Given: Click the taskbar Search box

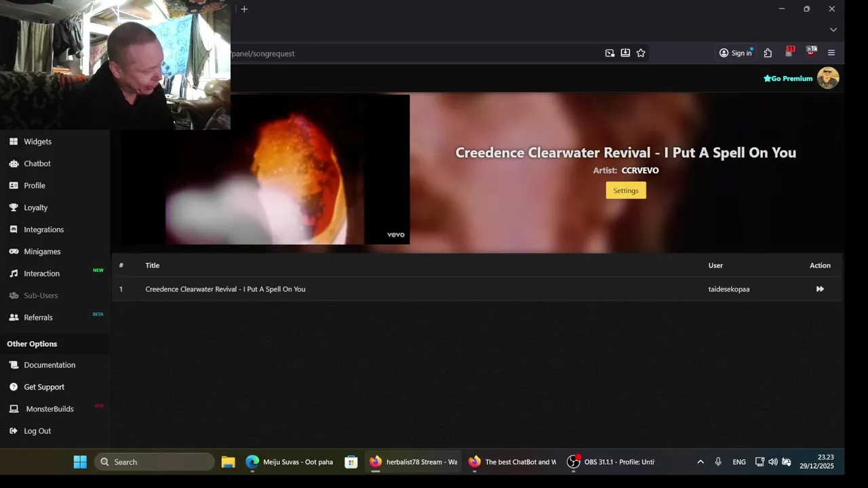Looking at the screenshot, I should point(155,462).
